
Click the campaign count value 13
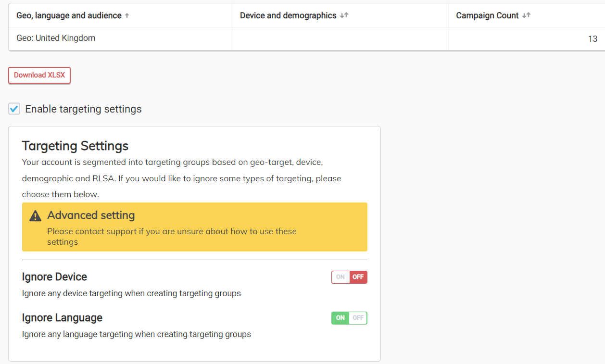tap(592, 39)
